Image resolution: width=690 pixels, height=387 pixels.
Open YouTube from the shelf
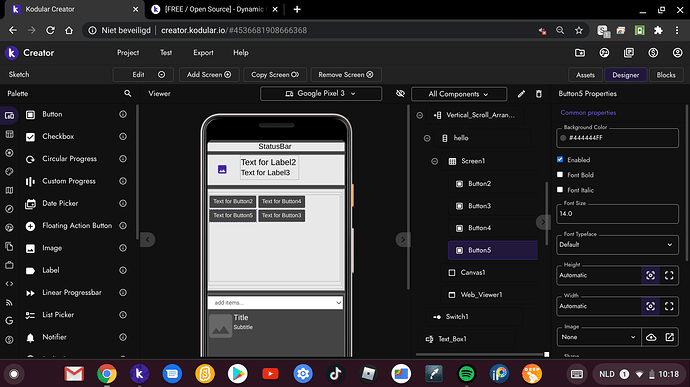[x=270, y=374]
